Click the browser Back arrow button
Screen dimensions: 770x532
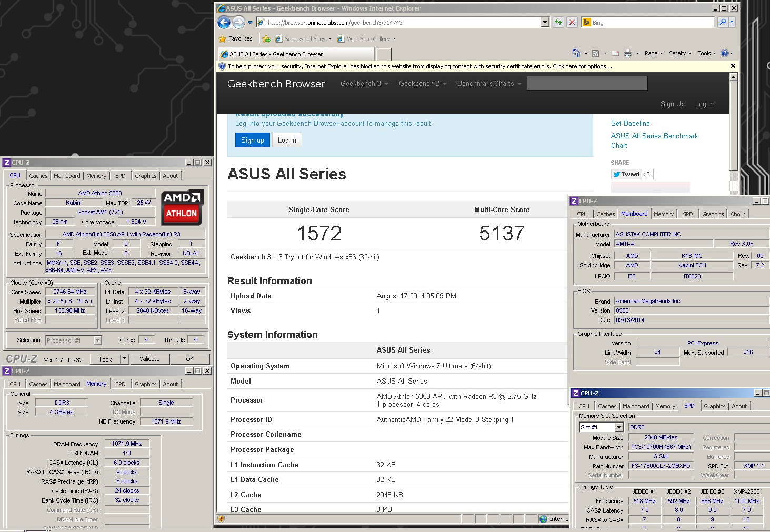click(224, 22)
